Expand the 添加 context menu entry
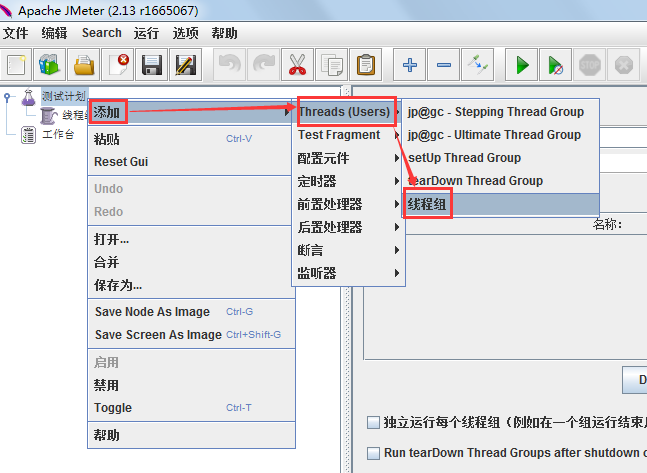The image size is (647, 473). (190, 112)
